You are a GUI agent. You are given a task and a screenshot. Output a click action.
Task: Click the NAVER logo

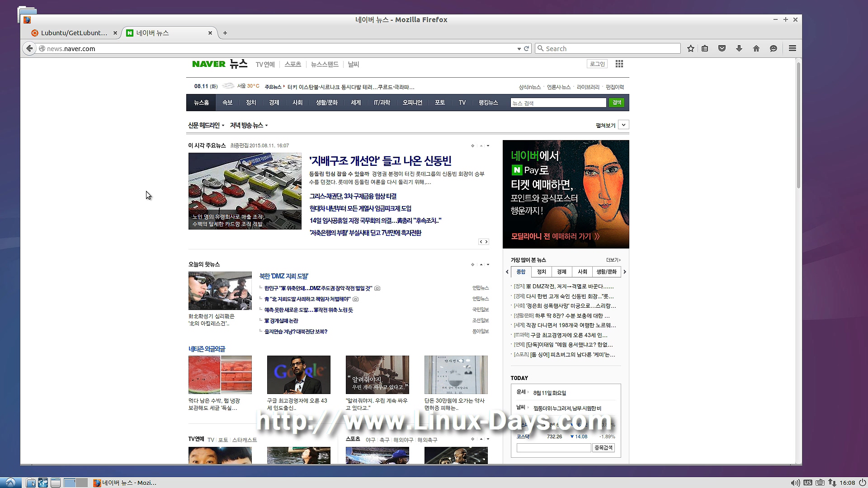tap(208, 64)
